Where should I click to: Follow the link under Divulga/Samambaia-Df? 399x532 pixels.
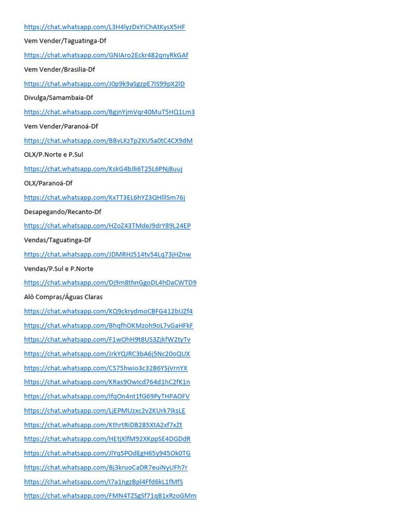(109, 112)
